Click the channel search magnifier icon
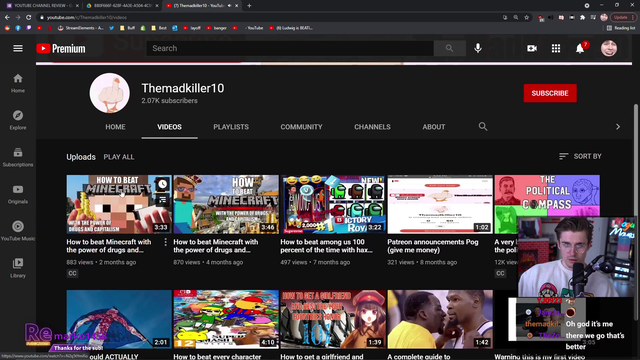This screenshot has width=640, height=360. click(483, 127)
